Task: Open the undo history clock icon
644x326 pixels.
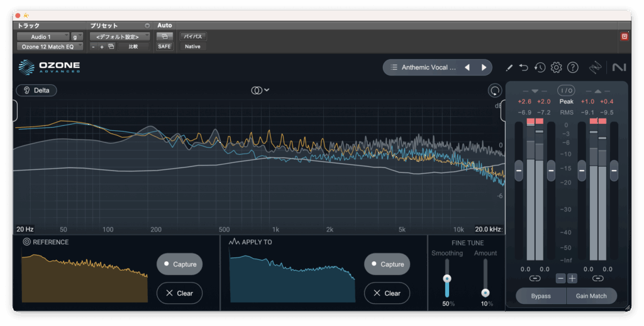Action: pos(540,67)
